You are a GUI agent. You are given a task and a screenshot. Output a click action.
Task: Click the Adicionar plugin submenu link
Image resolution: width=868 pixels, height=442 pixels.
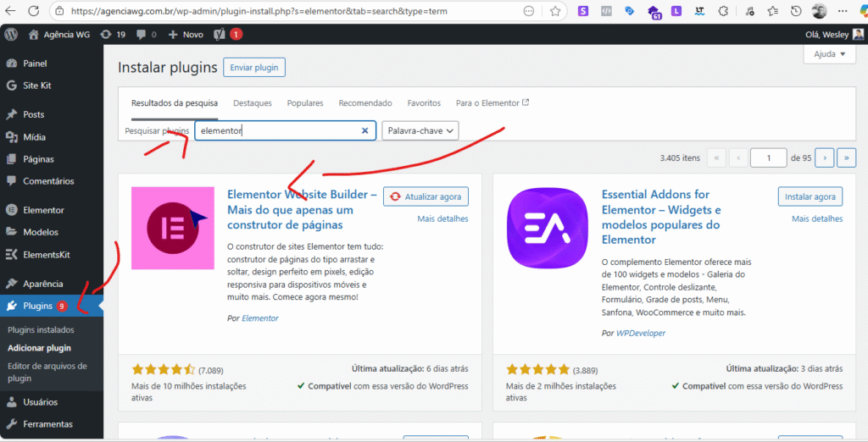39,348
